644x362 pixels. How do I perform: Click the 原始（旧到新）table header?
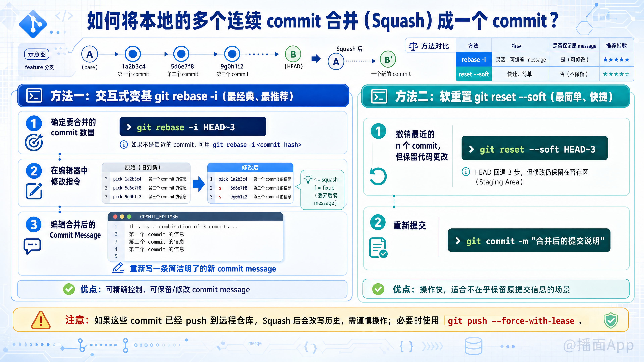pos(146,167)
